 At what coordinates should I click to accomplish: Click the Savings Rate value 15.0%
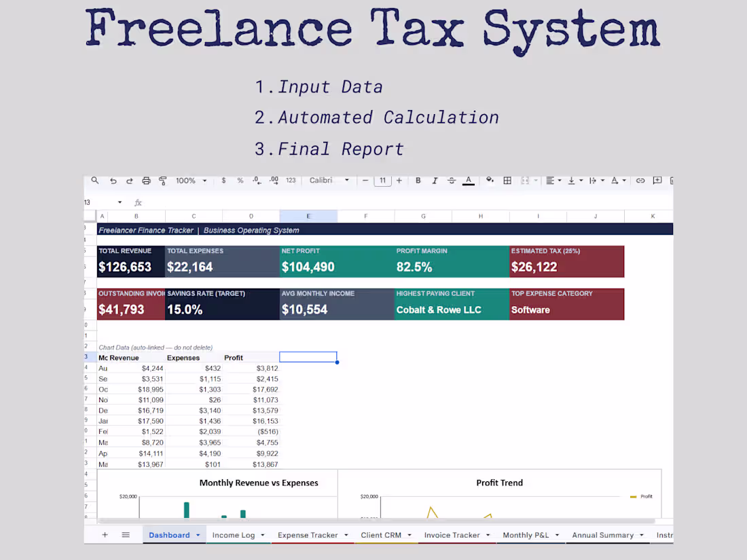point(185,310)
